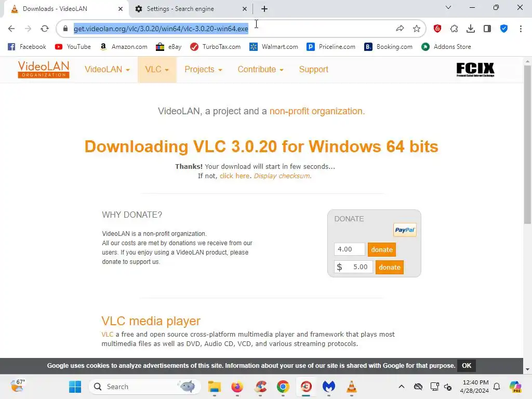Screen dimensions: 532x399
Task: Open the Facebook bookmark
Action: click(27, 47)
